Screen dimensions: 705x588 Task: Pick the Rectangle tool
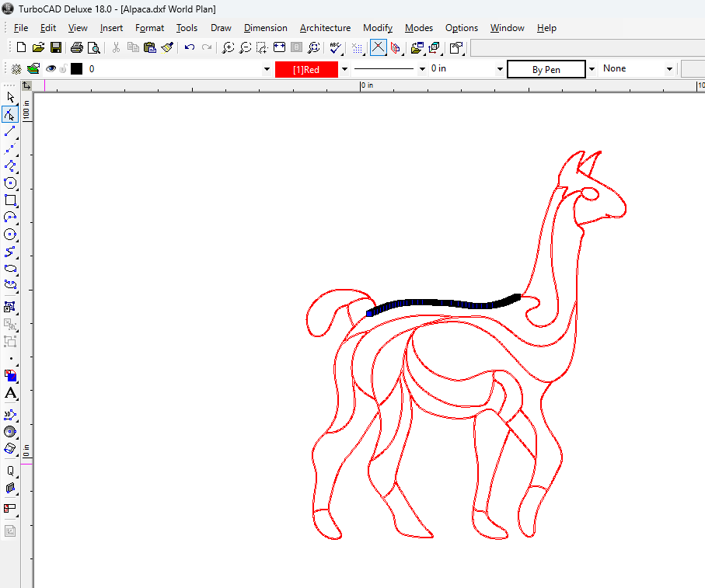pos(10,200)
